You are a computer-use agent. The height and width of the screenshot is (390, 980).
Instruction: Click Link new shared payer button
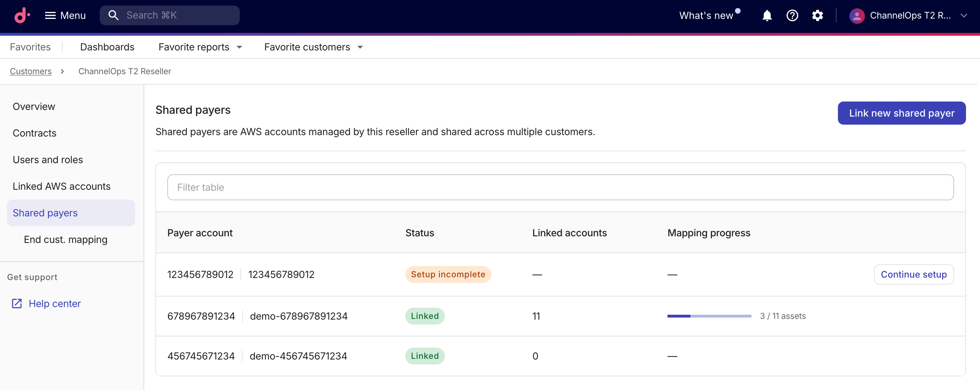[901, 113]
